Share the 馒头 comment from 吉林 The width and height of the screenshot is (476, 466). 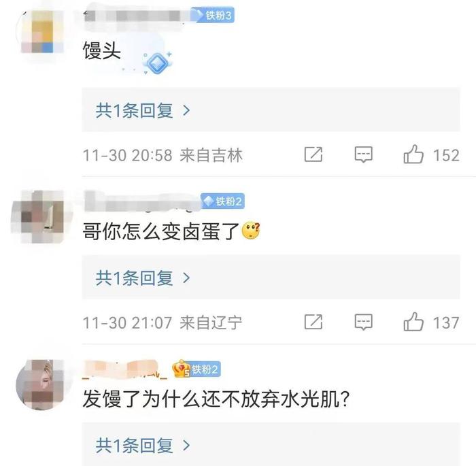pyautogui.click(x=313, y=154)
